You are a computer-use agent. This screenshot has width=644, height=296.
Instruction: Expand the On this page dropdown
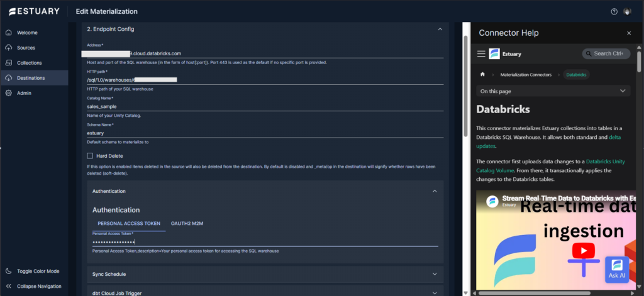click(x=553, y=91)
